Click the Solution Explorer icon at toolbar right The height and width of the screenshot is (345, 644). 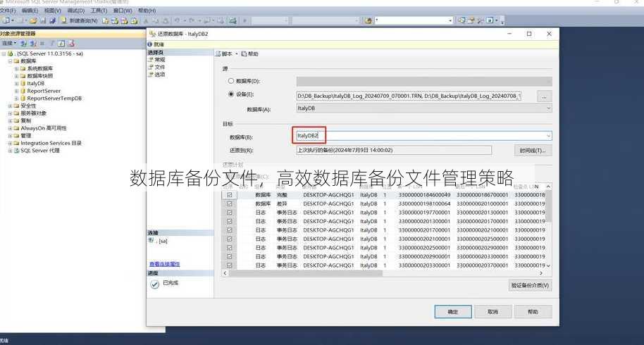pos(462,20)
